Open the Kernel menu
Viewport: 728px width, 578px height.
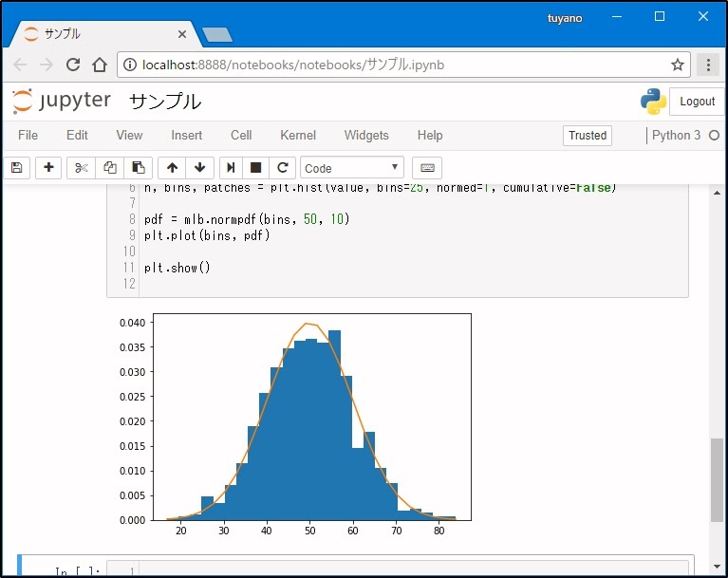coord(298,136)
